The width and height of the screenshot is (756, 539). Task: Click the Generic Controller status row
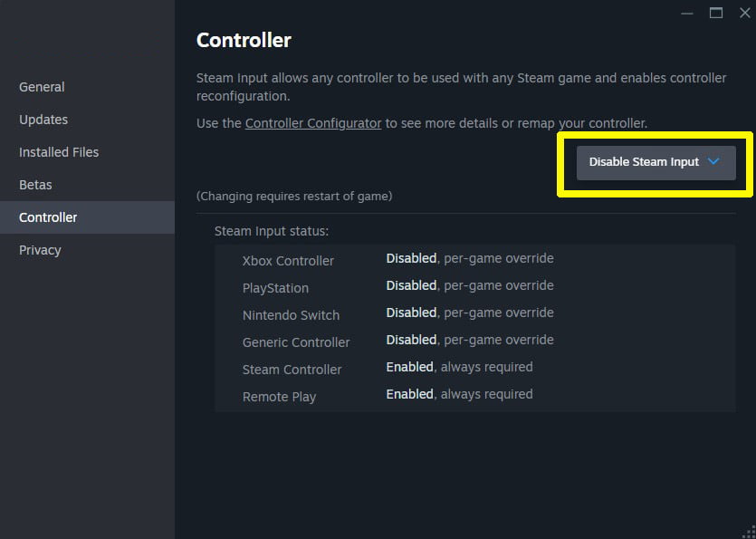tap(296, 342)
